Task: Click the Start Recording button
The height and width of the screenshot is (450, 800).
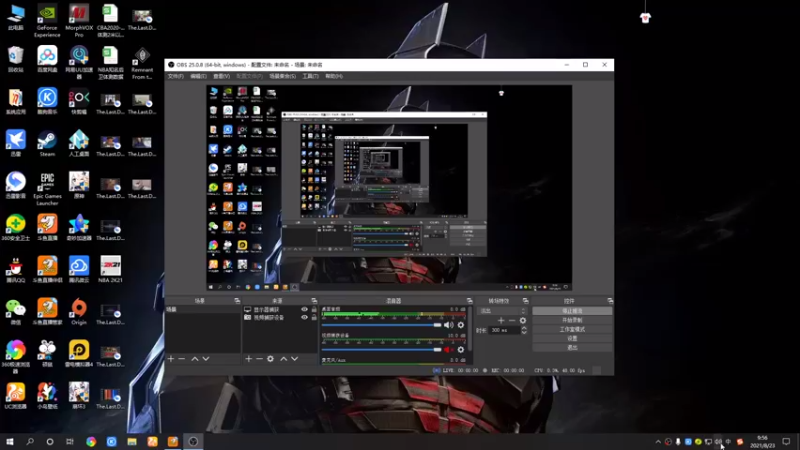Action: (572, 320)
